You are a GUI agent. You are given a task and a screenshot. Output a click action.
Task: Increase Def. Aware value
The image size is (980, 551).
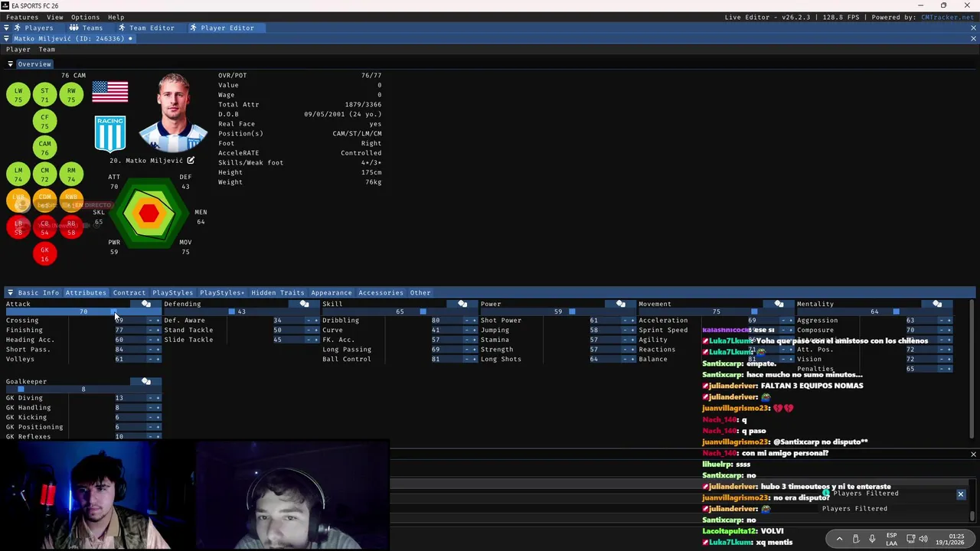316,320
